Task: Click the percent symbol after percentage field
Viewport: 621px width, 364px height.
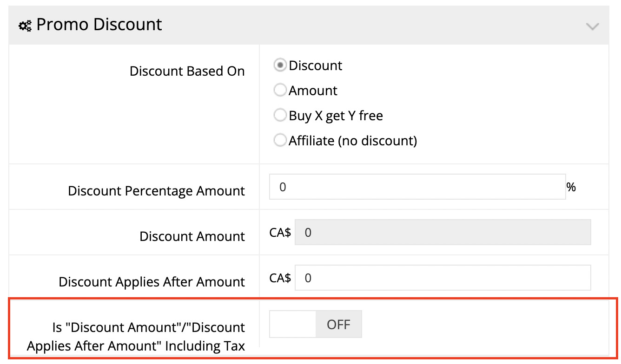Action: (x=571, y=187)
